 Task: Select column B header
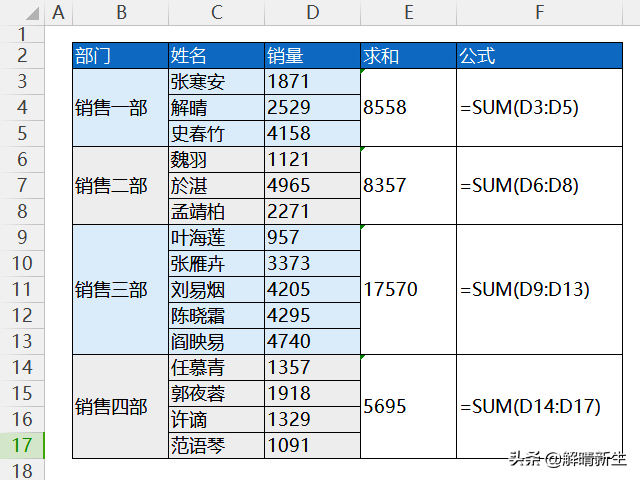pyautogui.click(x=121, y=12)
